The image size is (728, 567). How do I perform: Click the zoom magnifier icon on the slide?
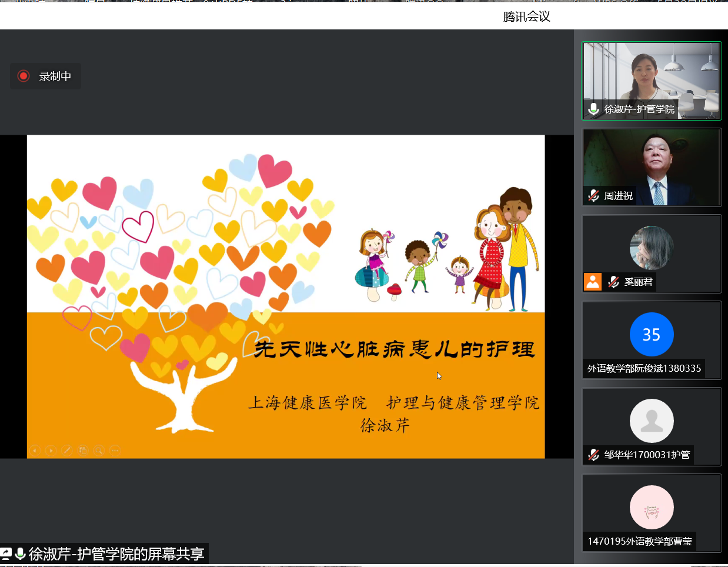click(99, 451)
